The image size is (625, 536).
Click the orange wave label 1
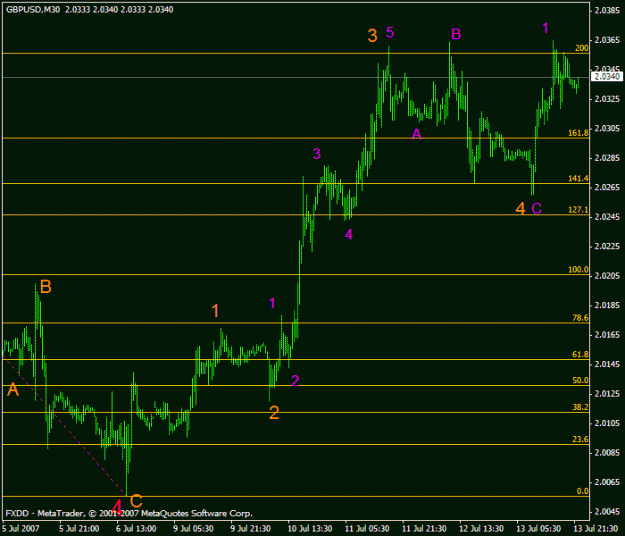pos(215,311)
